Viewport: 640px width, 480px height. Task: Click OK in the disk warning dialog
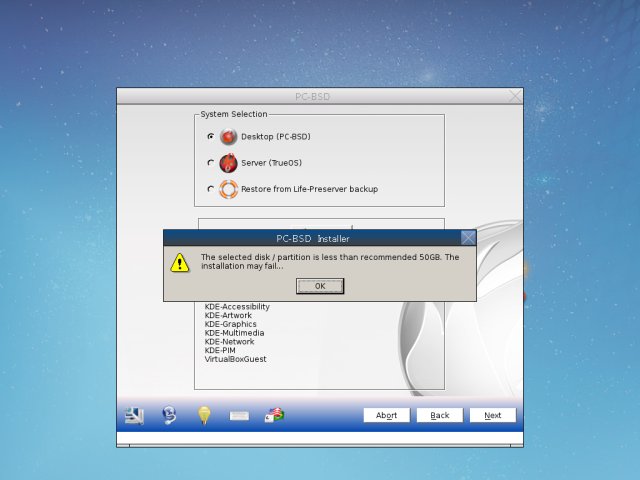(x=320, y=286)
